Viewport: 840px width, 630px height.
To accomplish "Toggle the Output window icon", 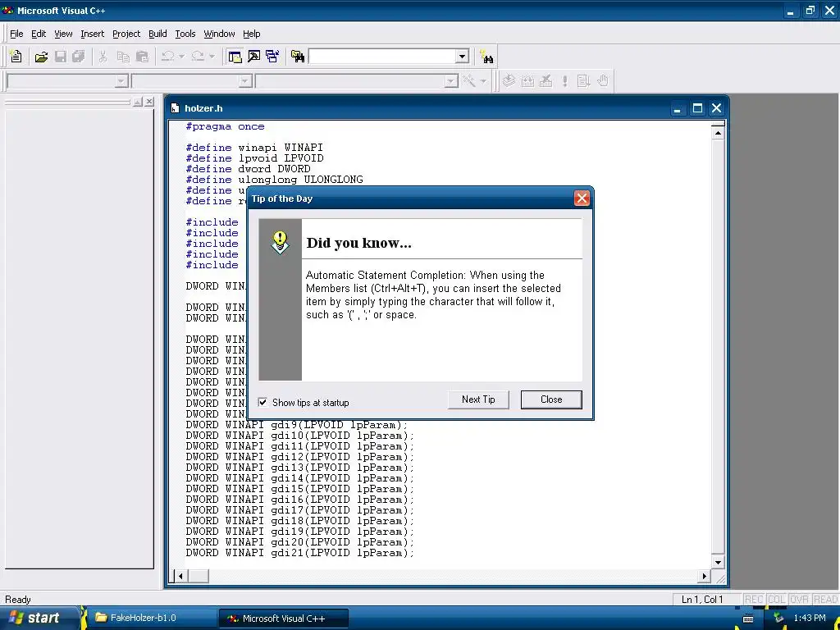I will click(x=254, y=57).
